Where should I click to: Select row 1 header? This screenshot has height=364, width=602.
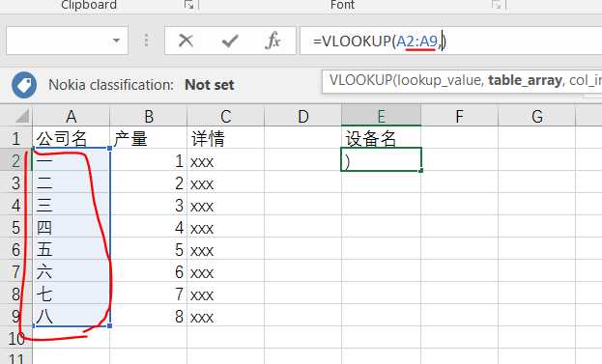tap(16, 138)
